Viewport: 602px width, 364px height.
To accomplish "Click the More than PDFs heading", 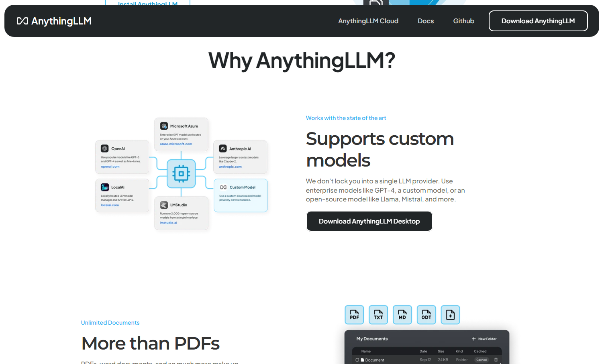I will 151,344.
